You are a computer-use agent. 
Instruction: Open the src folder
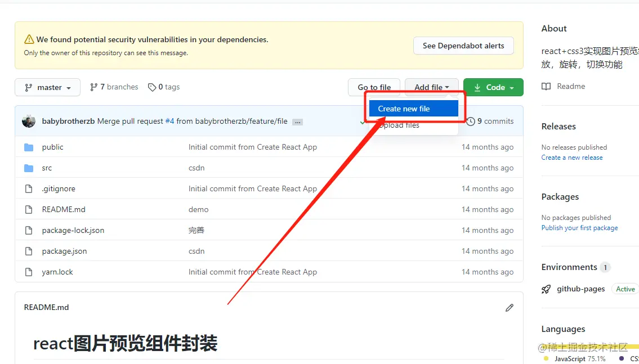point(47,168)
